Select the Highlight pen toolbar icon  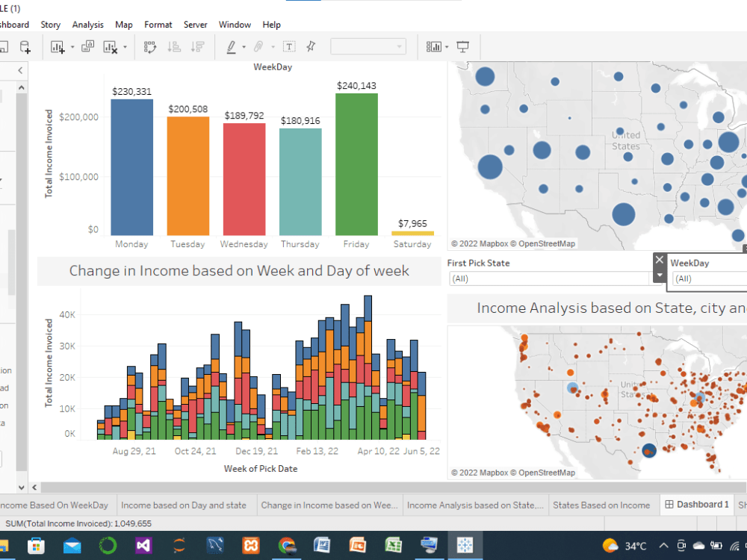coord(233,46)
